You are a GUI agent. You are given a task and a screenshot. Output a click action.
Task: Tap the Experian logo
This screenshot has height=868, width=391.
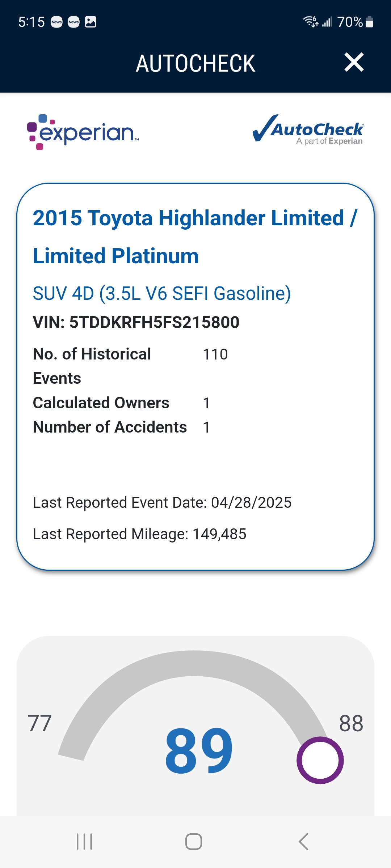pyautogui.click(x=83, y=132)
